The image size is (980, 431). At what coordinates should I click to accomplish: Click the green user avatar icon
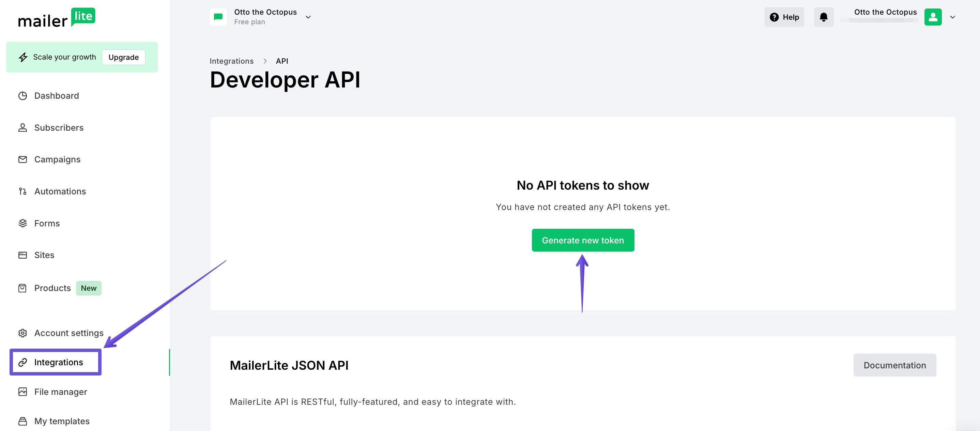point(933,17)
